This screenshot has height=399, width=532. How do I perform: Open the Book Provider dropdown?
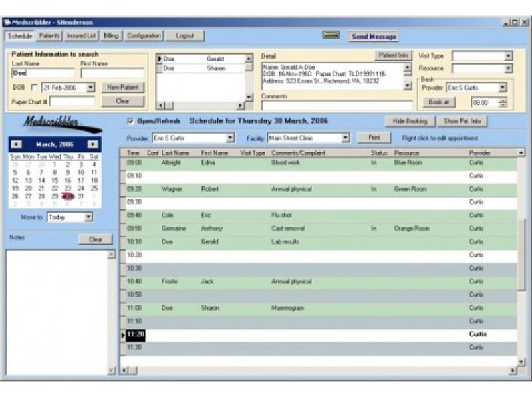(503, 88)
